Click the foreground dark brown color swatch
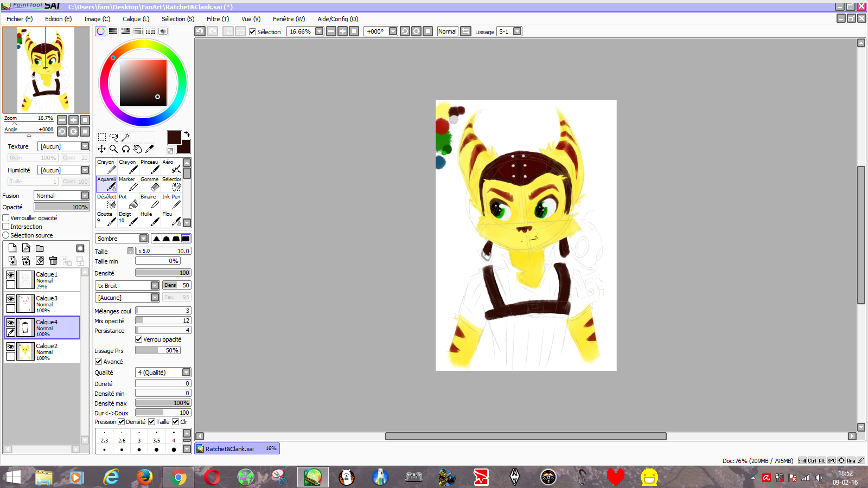 tap(174, 137)
